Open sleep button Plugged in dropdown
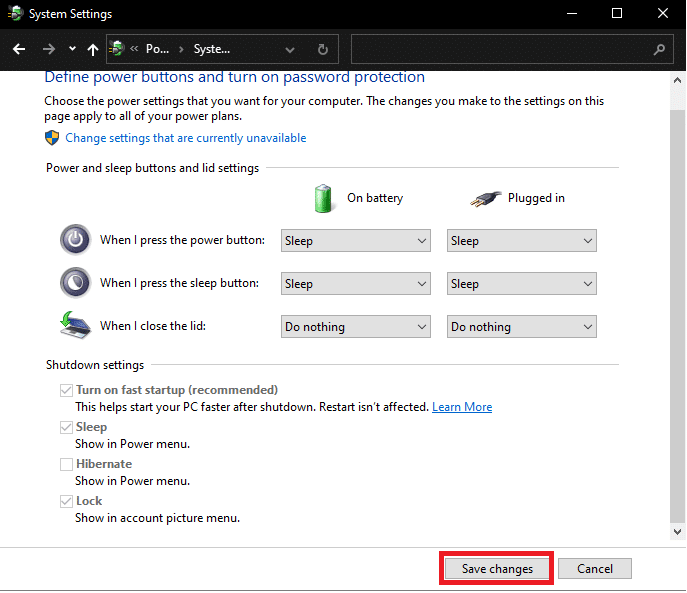The image size is (687, 593). [x=521, y=284]
